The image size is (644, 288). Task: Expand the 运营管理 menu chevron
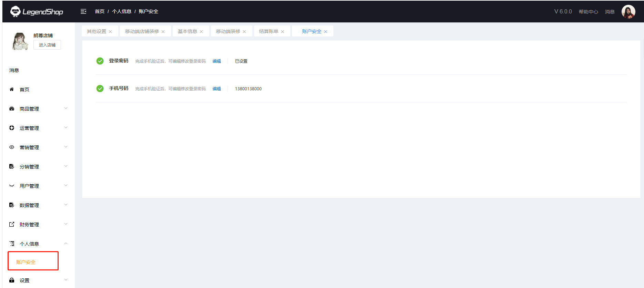point(66,128)
